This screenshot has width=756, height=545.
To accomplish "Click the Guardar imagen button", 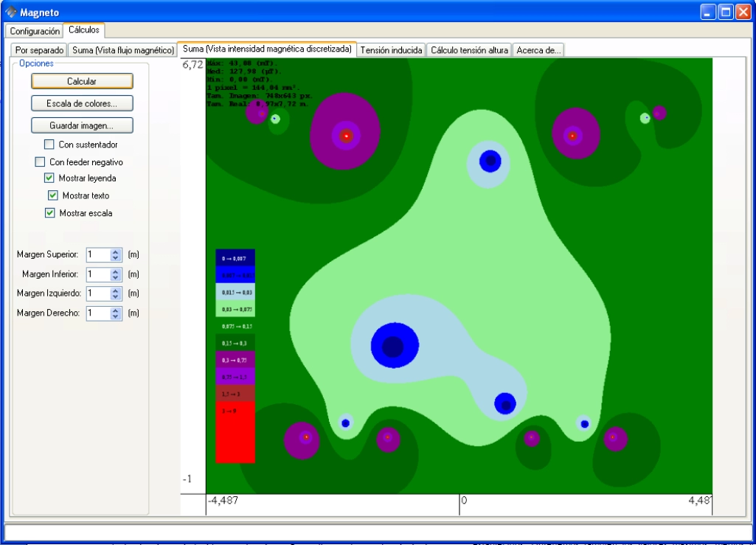I will [x=82, y=125].
